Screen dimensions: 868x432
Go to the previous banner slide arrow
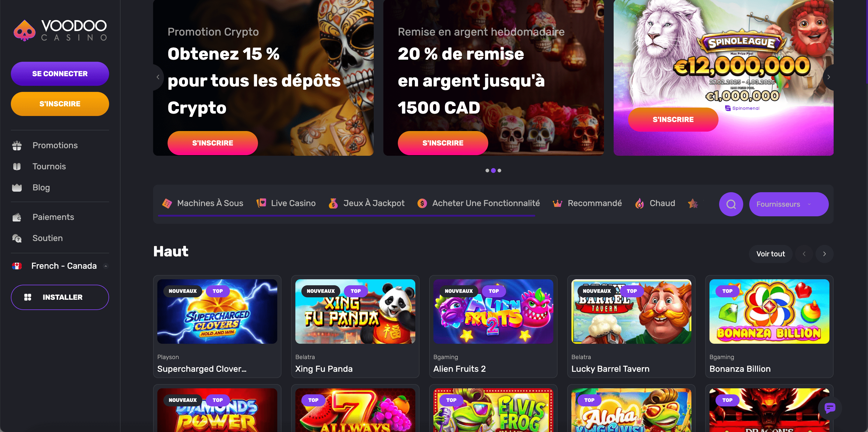pos(158,77)
